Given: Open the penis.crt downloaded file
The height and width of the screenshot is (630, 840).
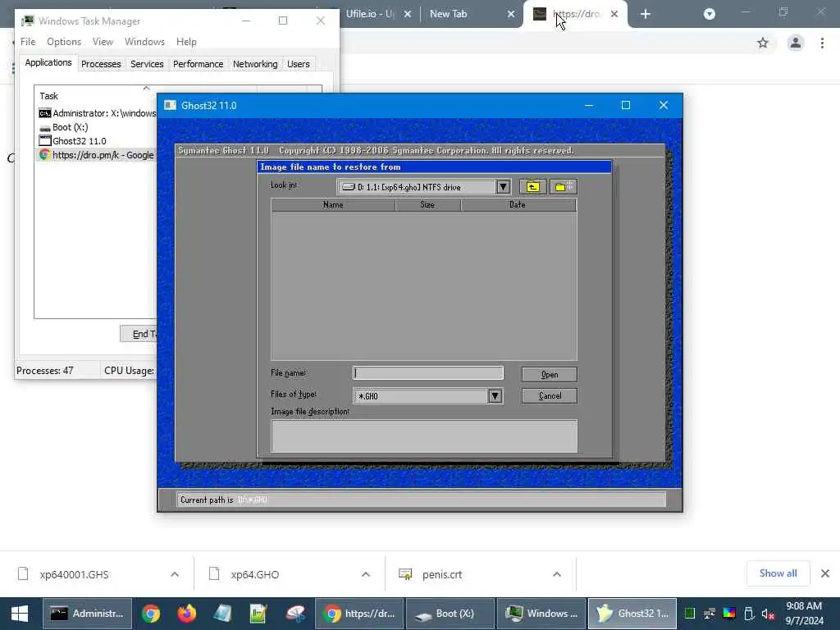Looking at the screenshot, I should click(x=442, y=574).
